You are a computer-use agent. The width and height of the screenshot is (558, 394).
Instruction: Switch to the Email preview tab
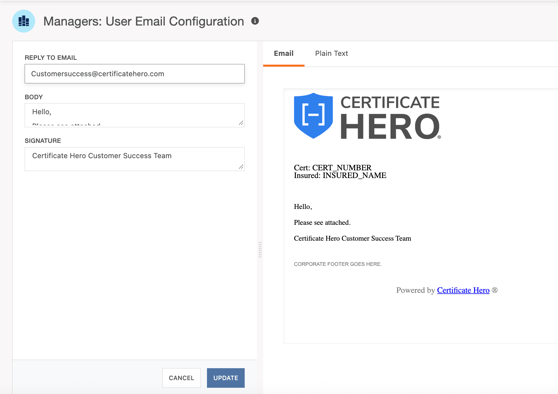tap(284, 53)
